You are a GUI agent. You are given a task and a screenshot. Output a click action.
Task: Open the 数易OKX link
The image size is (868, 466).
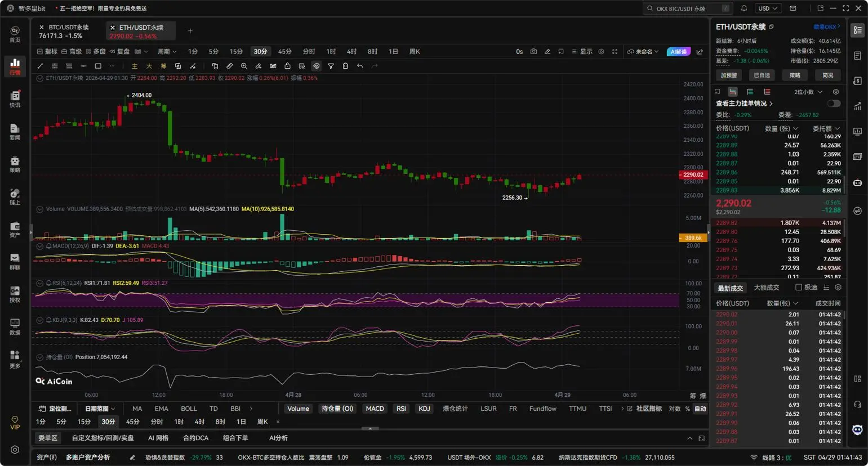pos(826,27)
